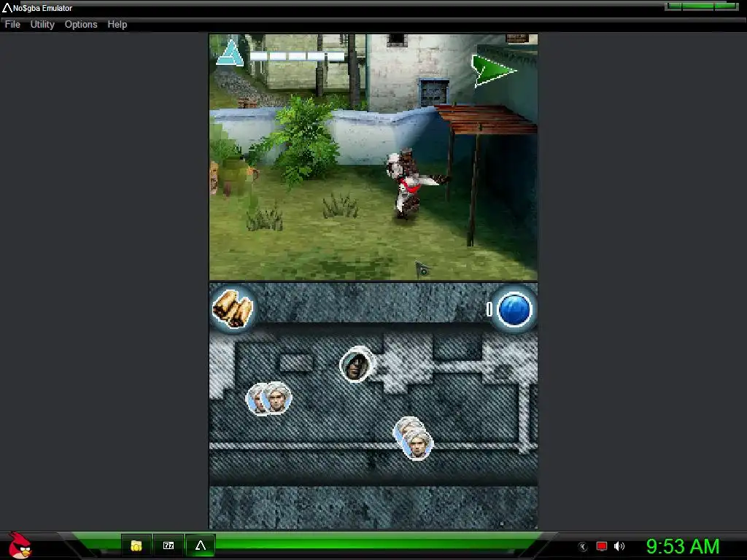The image size is (747, 560).
Task: Click the window control buttons in the title bar
Action: coord(701,6)
